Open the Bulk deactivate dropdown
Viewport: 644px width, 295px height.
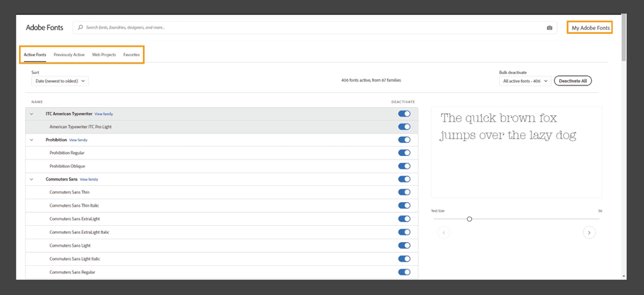525,81
